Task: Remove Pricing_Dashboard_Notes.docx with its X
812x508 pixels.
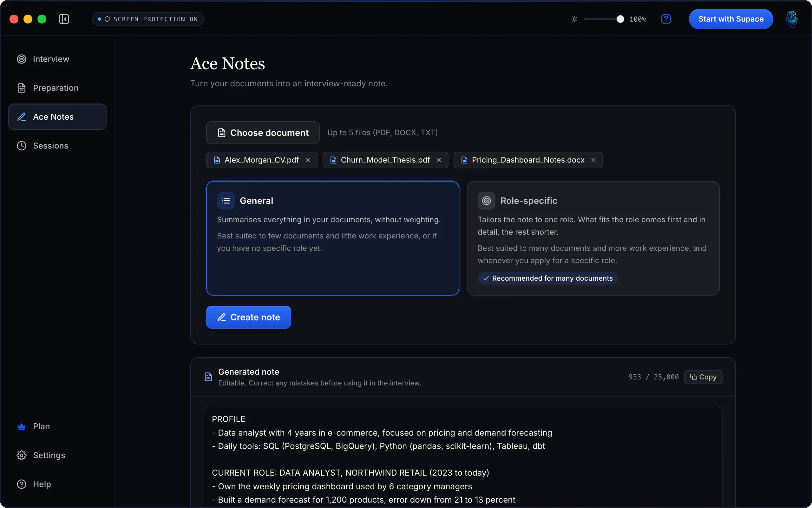Action: [x=593, y=160]
